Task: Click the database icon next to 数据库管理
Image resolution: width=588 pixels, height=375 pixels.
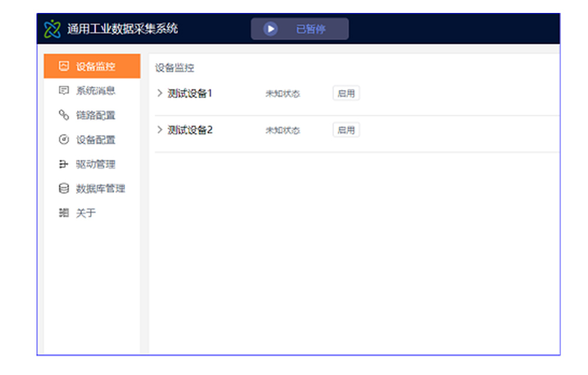Action: [x=64, y=188]
